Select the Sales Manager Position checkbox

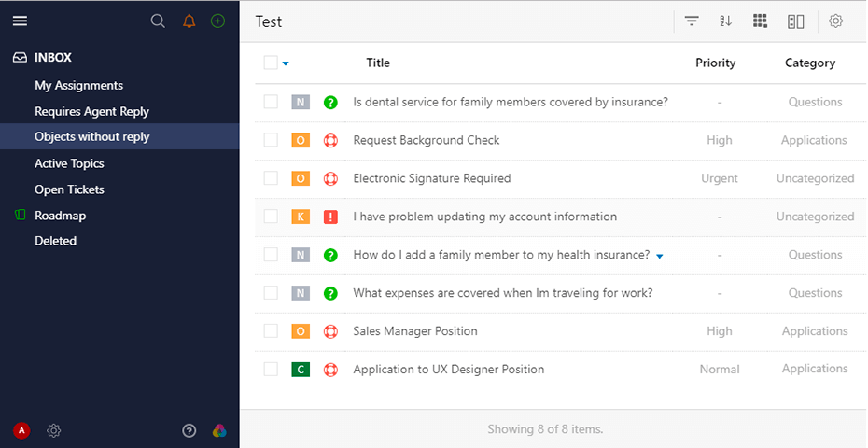(271, 331)
